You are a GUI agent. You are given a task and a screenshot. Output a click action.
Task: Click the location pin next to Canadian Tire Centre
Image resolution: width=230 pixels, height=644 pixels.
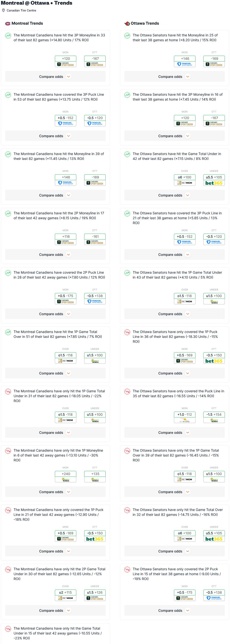pyautogui.click(x=3, y=10)
